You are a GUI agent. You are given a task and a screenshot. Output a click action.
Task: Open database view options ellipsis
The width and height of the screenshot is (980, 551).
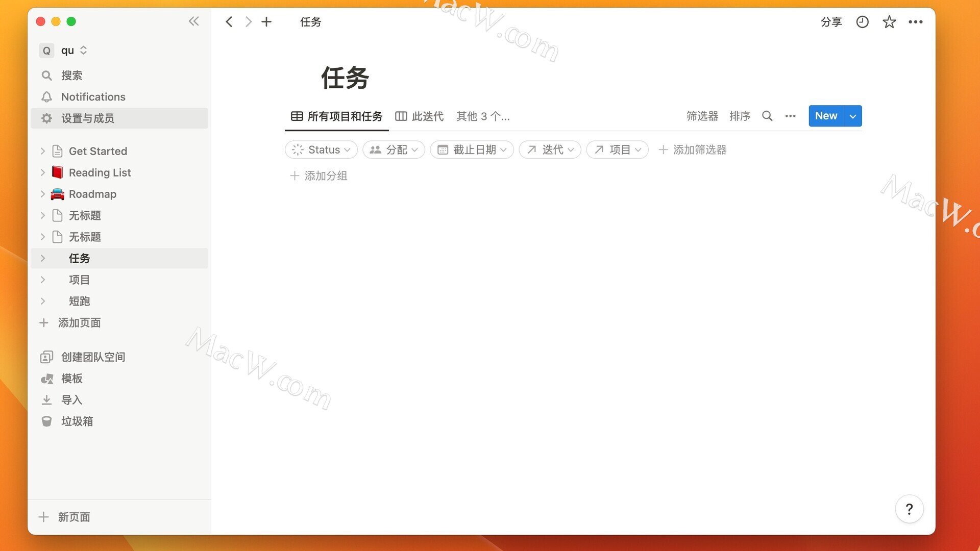[790, 116]
